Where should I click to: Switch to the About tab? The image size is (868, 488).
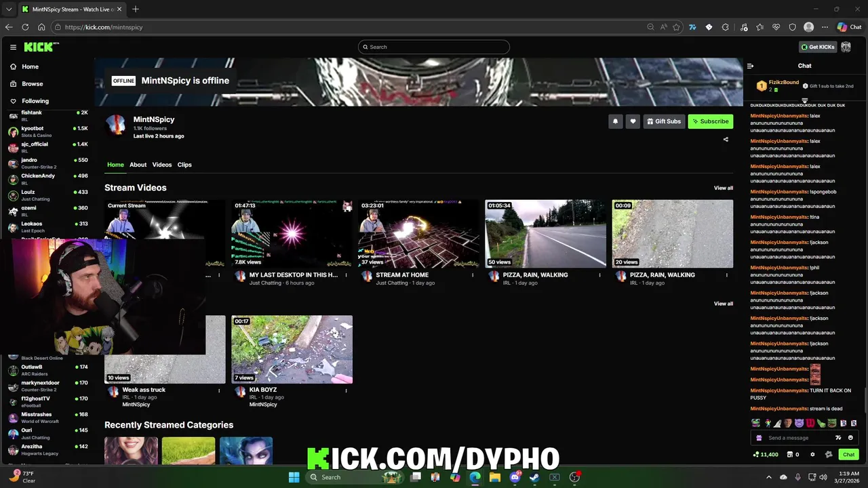tap(138, 165)
